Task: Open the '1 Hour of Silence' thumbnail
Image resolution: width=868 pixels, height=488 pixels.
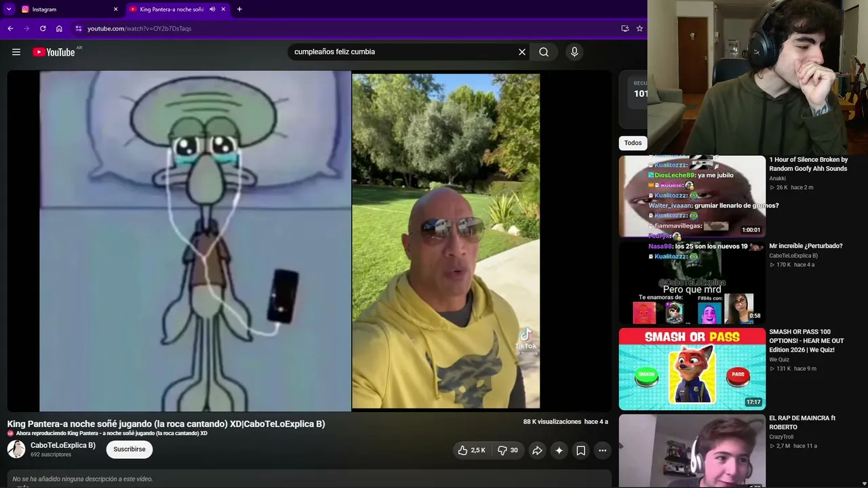Action: [x=692, y=197]
